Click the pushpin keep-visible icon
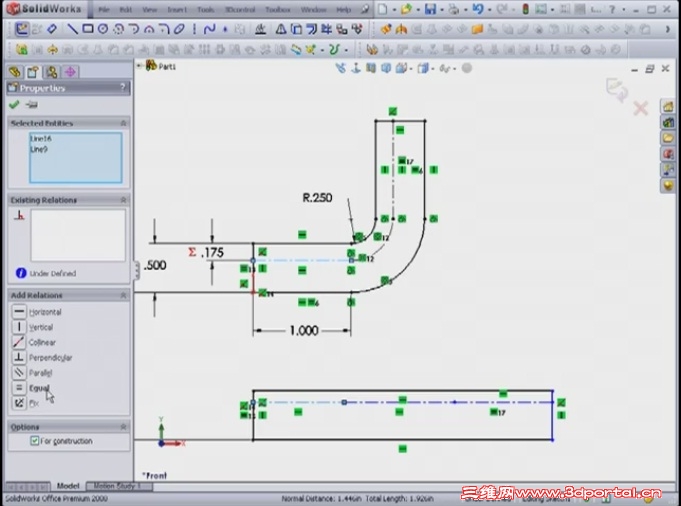The height and width of the screenshot is (506, 681). tap(31, 105)
